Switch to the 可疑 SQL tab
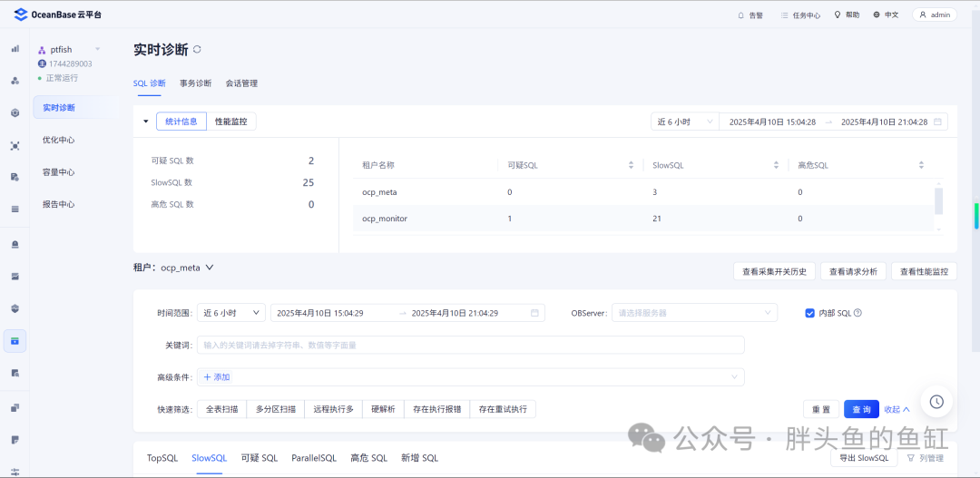This screenshot has height=478, width=980. tap(260, 458)
